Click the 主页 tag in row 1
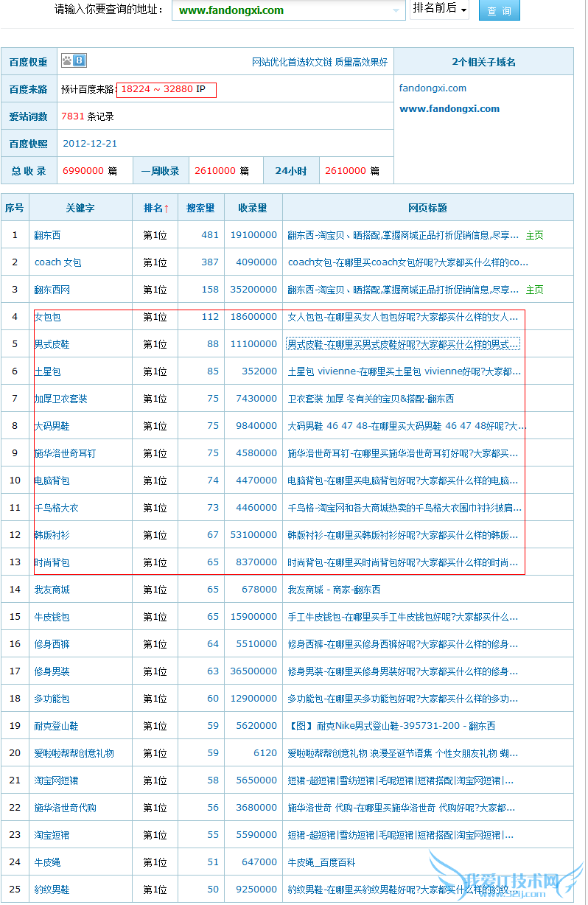Image resolution: width=588 pixels, height=905 pixels. pos(534,236)
